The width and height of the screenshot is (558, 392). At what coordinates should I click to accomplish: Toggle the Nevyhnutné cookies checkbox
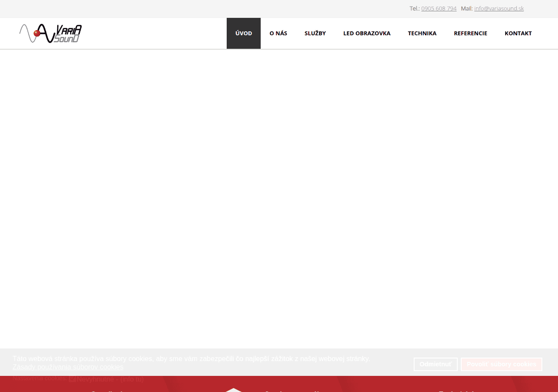[72, 379]
